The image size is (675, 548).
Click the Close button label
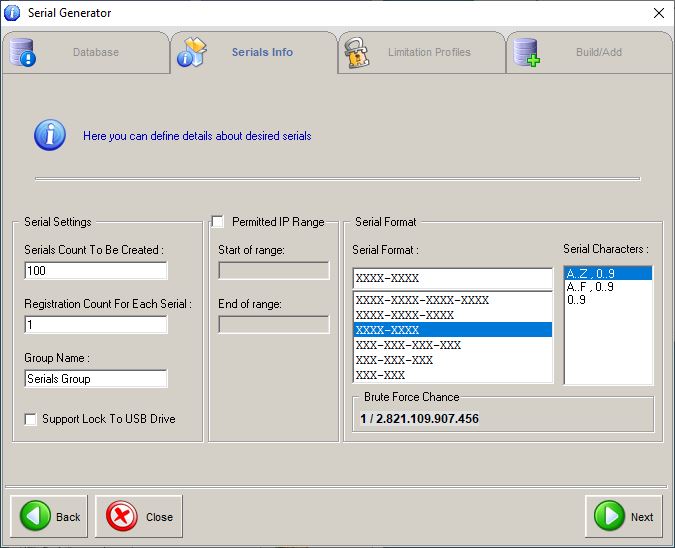[x=159, y=517]
